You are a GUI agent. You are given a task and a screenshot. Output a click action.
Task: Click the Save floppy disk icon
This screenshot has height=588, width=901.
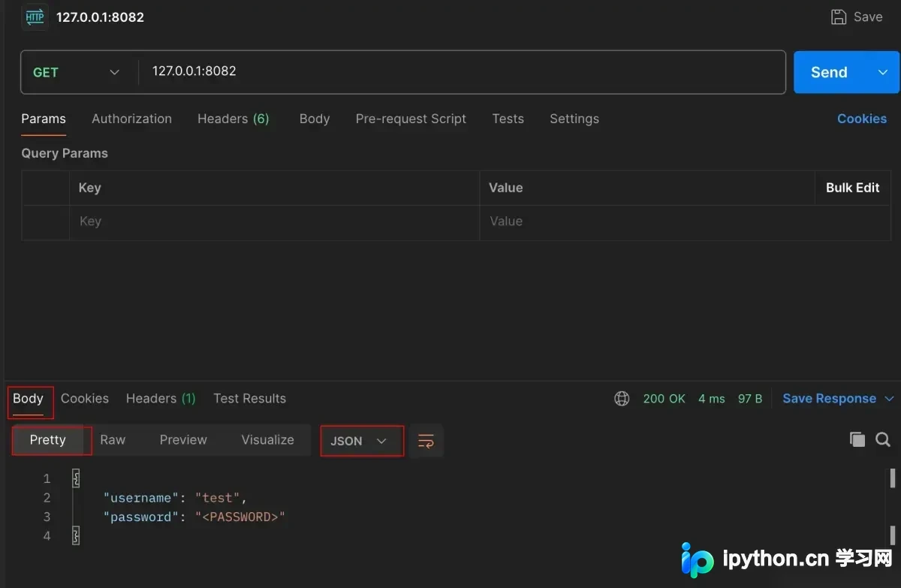[x=839, y=17]
